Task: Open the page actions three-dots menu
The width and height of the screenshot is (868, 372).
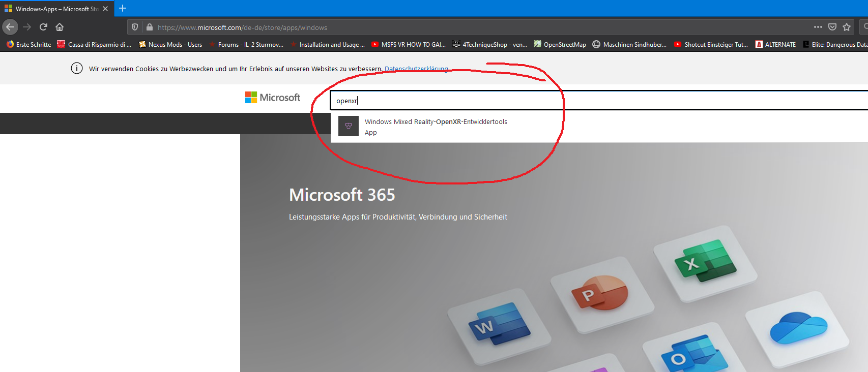Action: click(818, 27)
